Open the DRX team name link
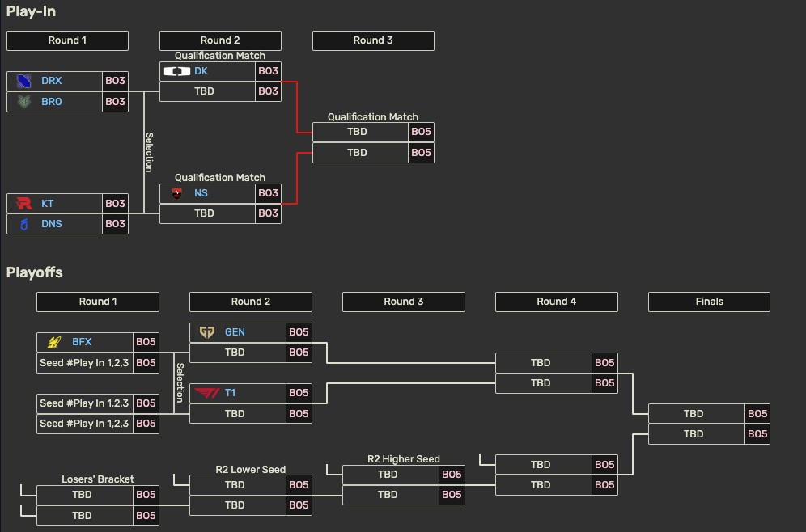 click(51, 81)
